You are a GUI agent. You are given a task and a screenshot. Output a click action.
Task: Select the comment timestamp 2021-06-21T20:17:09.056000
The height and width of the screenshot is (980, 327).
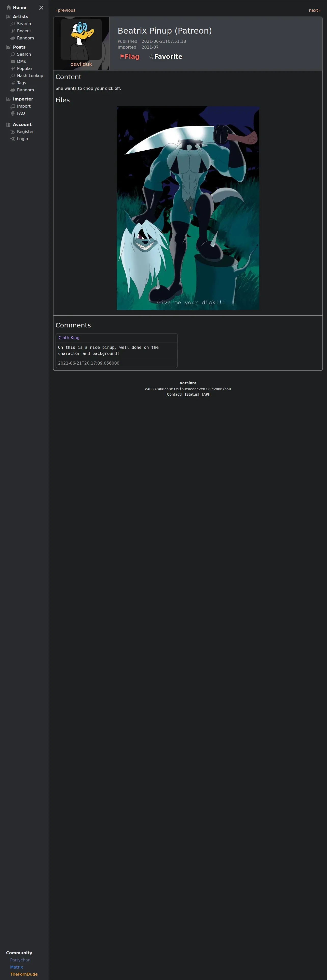[x=89, y=363]
